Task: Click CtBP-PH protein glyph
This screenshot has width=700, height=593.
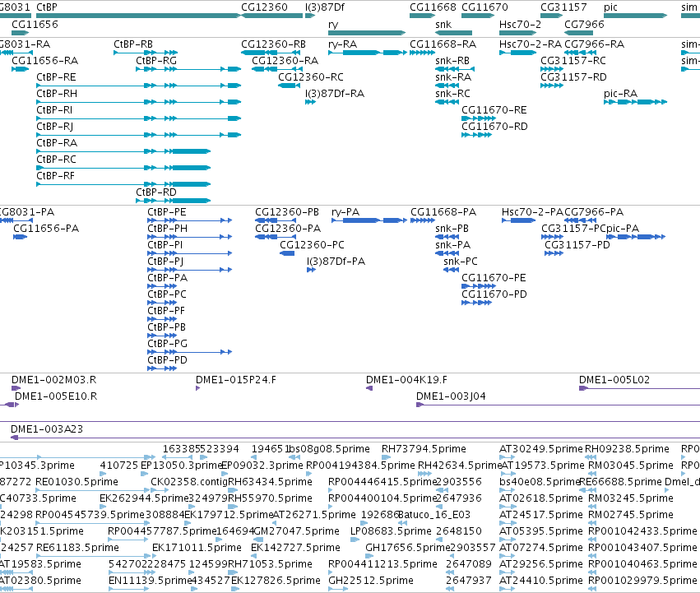Action: [x=190, y=237]
